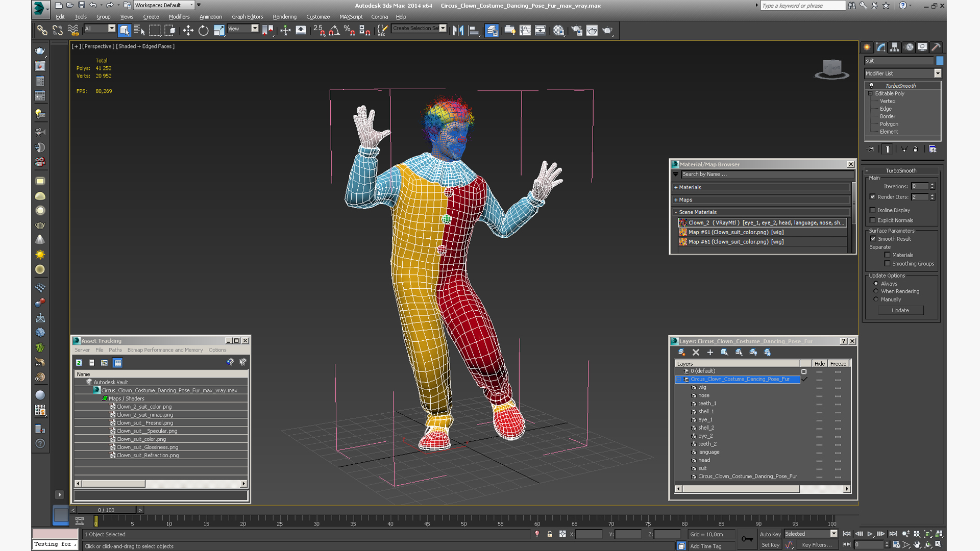Click Hide column header in Layer dialog
This screenshot has width=980, height=551.
tap(819, 364)
